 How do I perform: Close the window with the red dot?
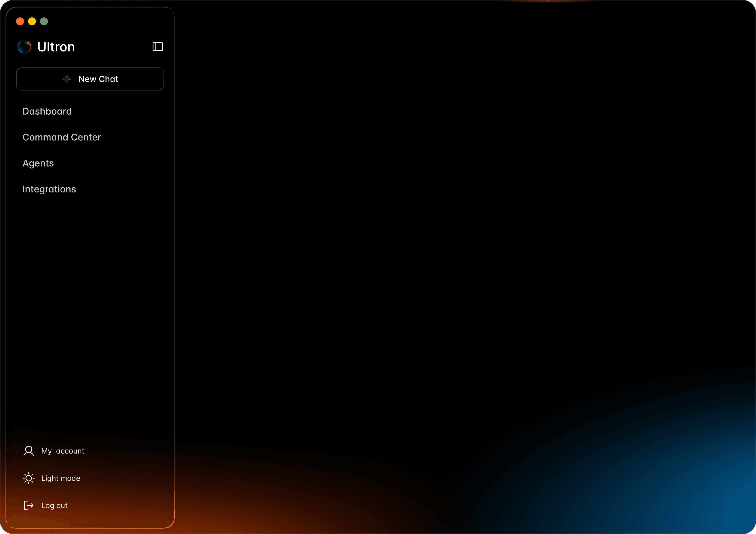20,21
